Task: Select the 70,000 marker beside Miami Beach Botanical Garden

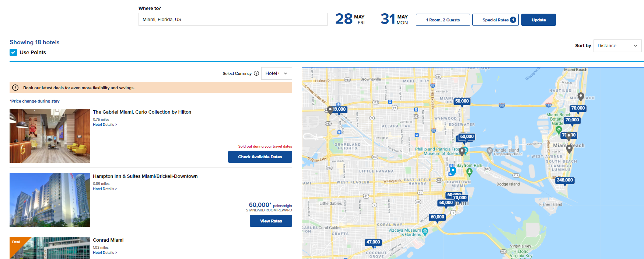Action: pyautogui.click(x=572, y=120)
